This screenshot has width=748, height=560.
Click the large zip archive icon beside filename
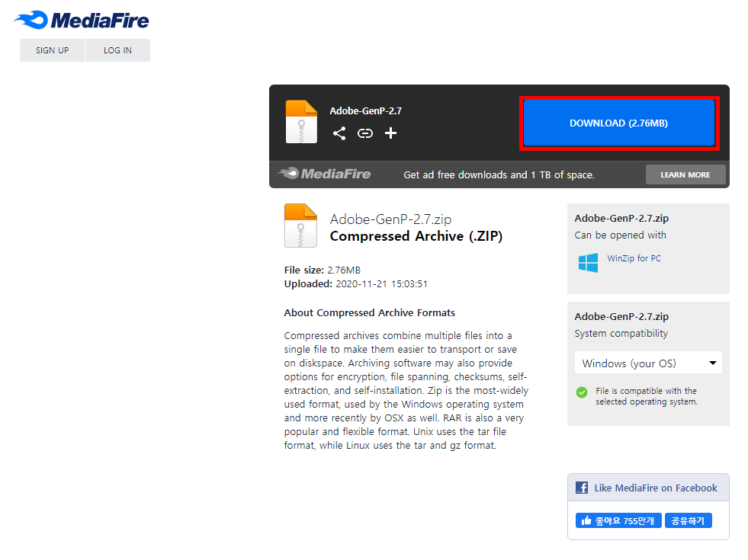coord(300,226)
